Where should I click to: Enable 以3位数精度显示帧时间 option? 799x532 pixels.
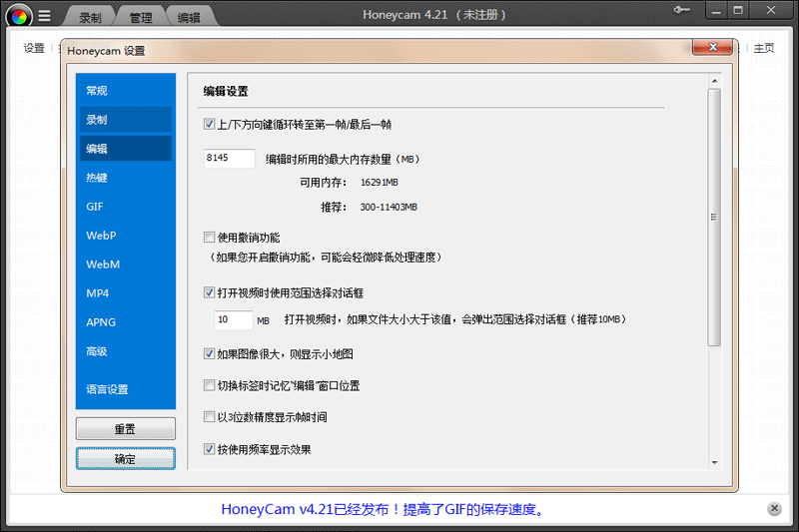tap(209, 417)
